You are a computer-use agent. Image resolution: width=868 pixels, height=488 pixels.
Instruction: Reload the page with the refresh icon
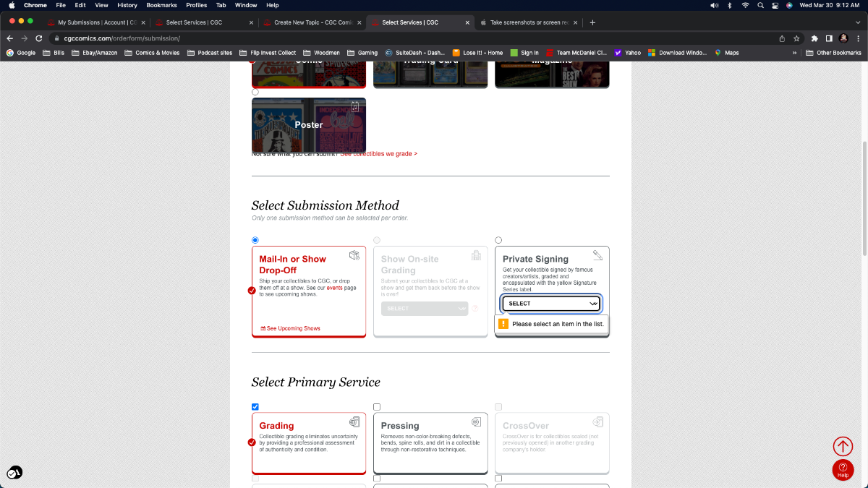39,38
